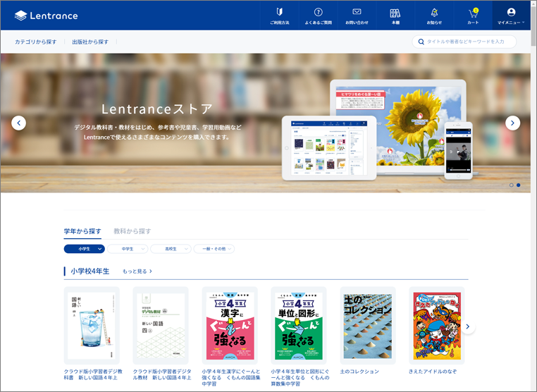The width and height of the screenshot is (537, 392).
Task: Select the first carousel indicator dot
Action: click(512, 185)
